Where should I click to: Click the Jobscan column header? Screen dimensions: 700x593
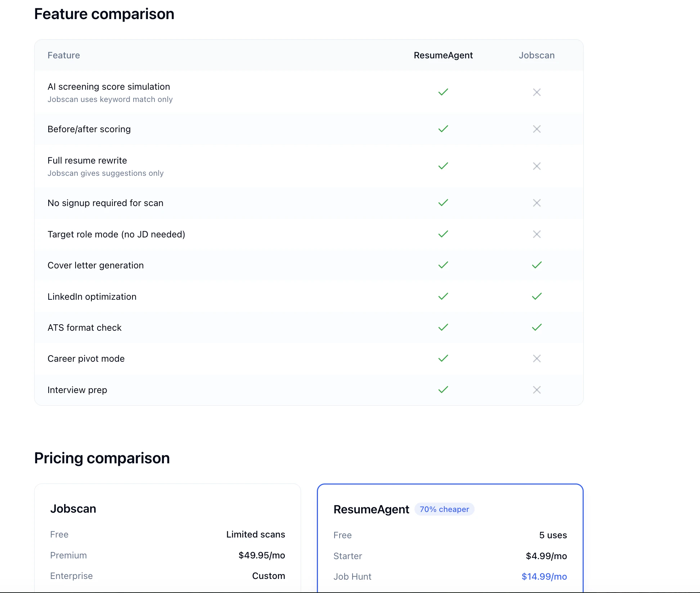tap(537, 55)
